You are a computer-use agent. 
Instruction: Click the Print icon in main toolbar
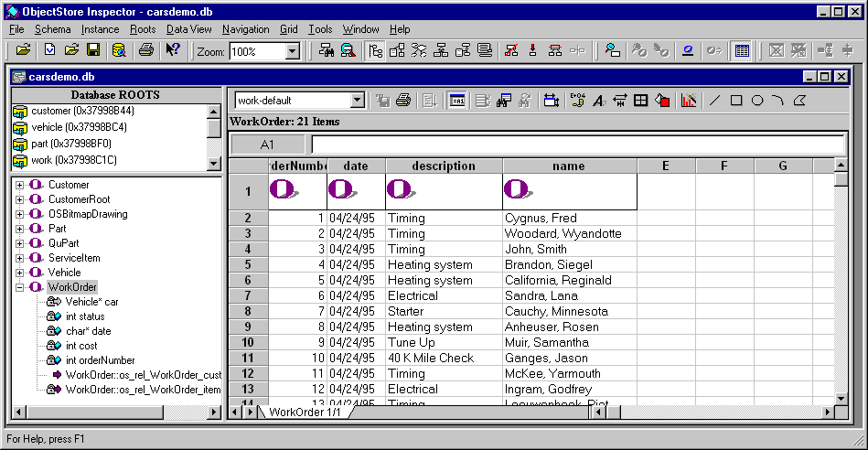(x=146, y=50)
